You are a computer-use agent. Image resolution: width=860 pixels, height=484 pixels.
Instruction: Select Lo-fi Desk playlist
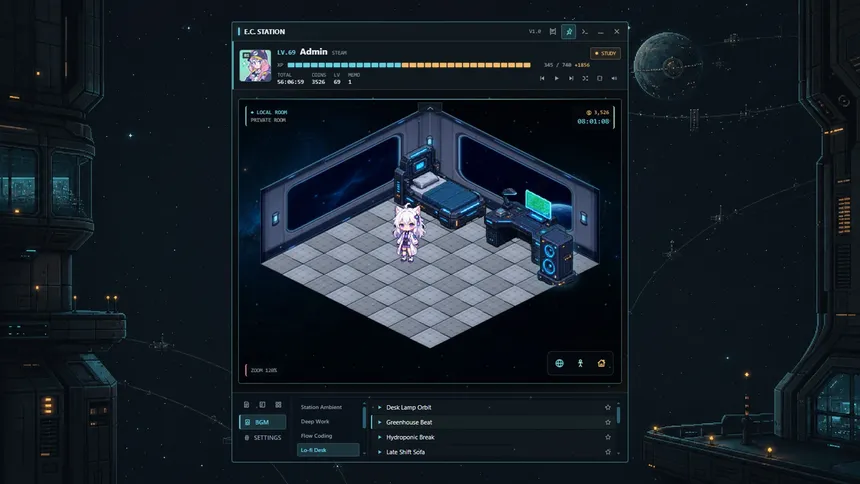pyautogui.click(x=327, y=450)
